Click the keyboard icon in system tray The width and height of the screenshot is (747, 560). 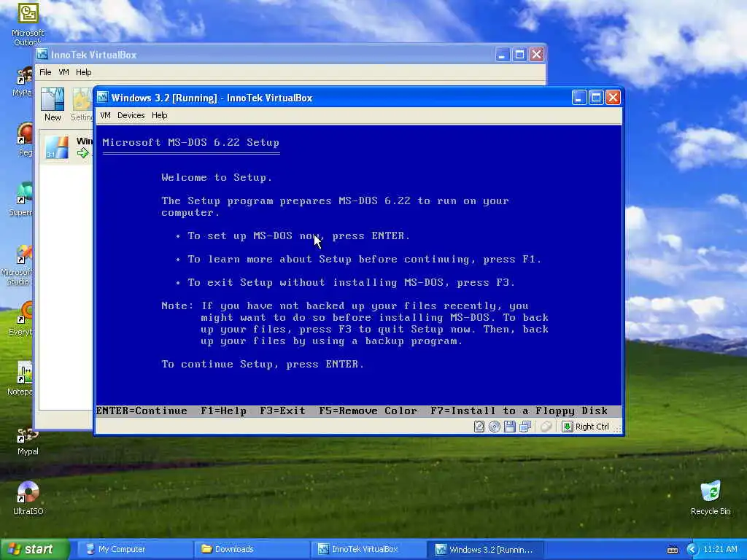[x=672, y=550]
